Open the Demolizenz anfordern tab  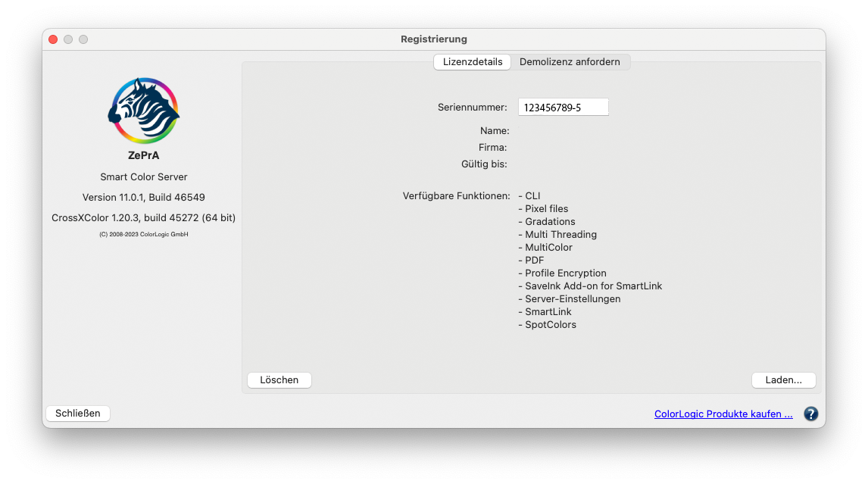coord(570,62)
